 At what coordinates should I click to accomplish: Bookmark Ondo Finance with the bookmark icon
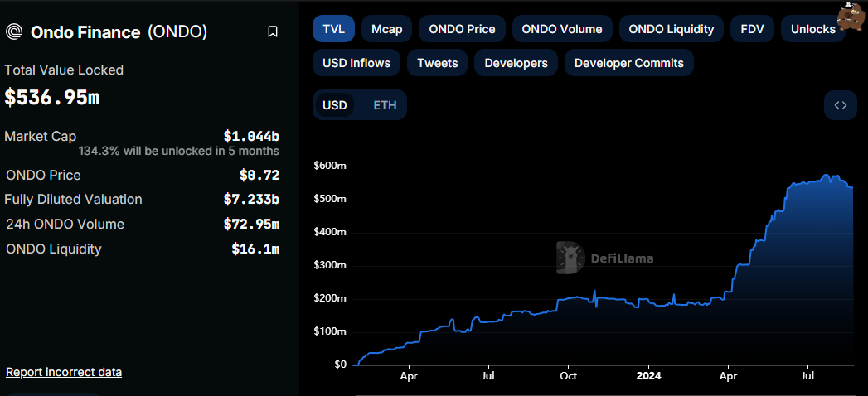click(273, 32)
